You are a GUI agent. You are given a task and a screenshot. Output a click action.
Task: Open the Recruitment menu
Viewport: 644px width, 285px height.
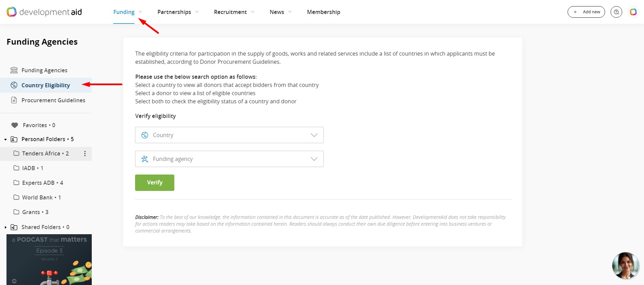(234, 12)
